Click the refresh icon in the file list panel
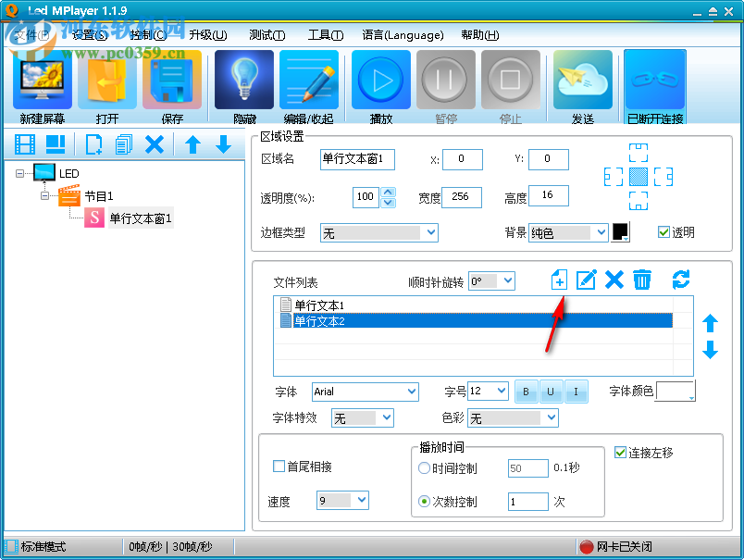744x560 pixels. point(682,280)
